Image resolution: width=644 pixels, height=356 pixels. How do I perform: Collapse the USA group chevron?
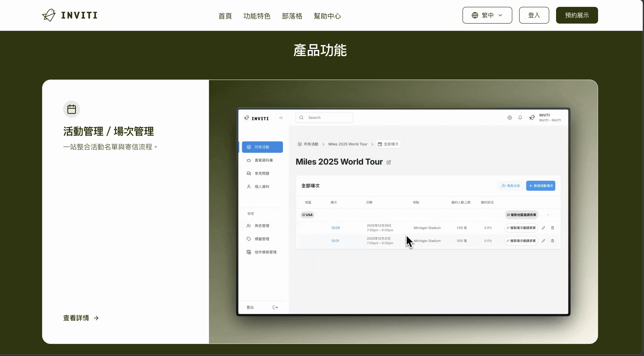pyautogui.click(x=548, y=215)
